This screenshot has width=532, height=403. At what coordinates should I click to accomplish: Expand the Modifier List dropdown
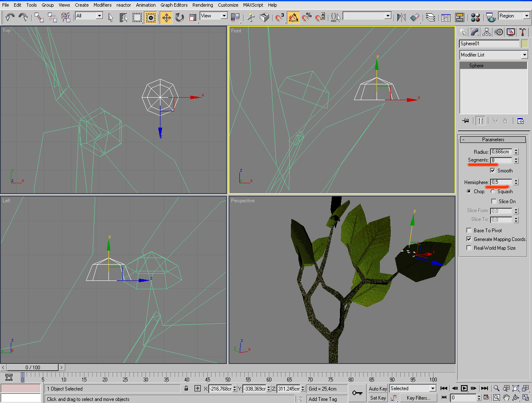pyautogui.click(x=525, y=55)
